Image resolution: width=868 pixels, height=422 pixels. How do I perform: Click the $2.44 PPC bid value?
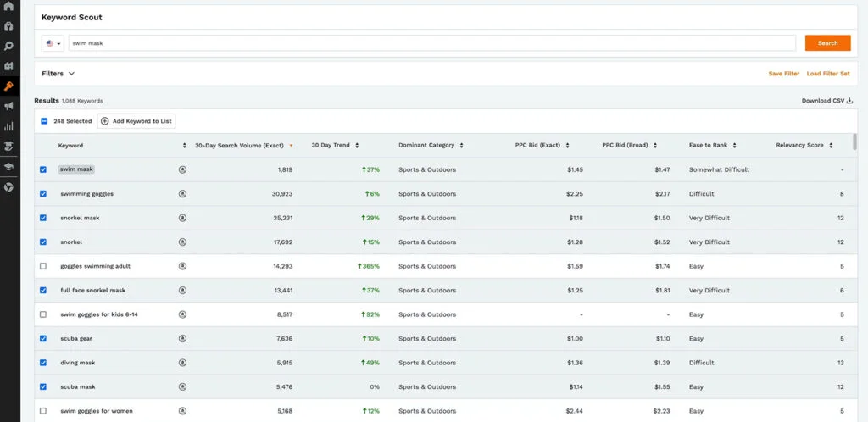[574, 411]
